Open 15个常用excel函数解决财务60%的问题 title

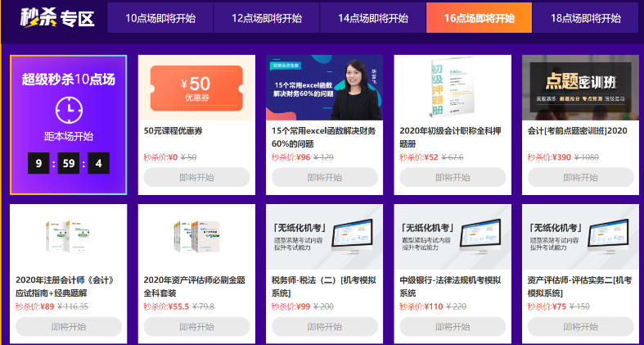(324, 138)
